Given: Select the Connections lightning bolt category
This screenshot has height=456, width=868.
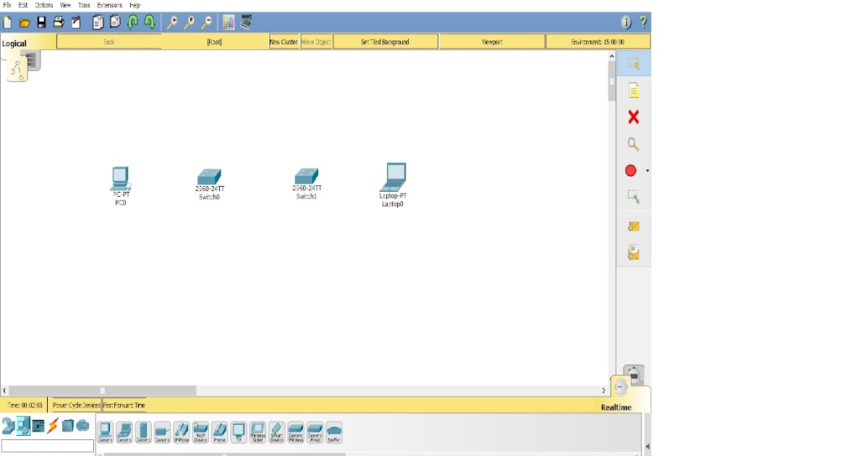Looking at the screenshot, I should [51, 426].
